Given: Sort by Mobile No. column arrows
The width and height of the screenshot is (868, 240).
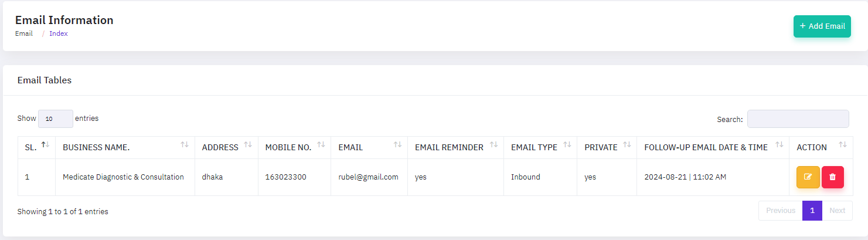Looking at the screenshot, I should [321, 145].
